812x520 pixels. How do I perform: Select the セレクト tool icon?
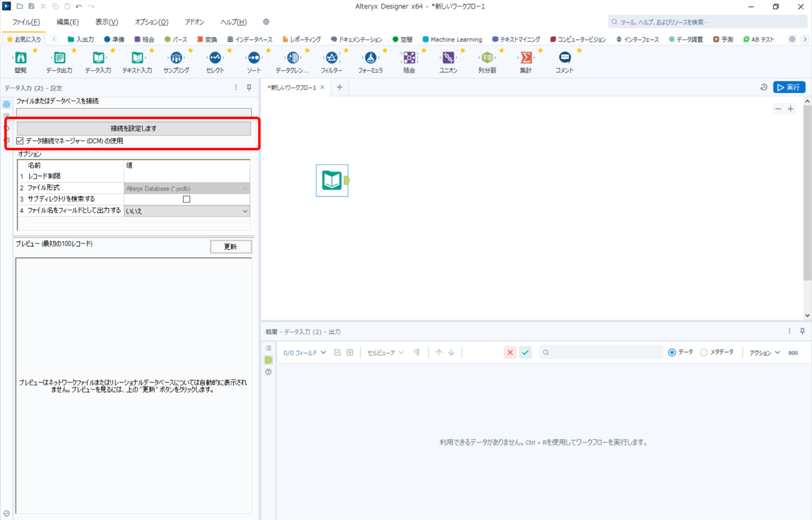pyautogui.click(x=215, y=58)
